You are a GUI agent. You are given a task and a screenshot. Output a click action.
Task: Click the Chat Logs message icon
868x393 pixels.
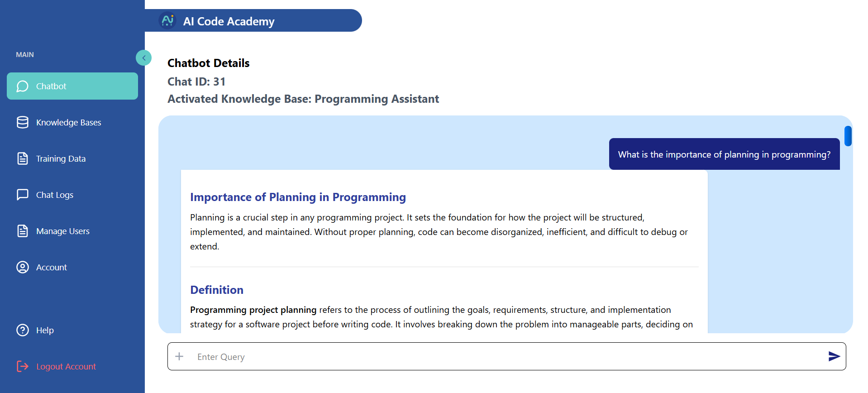[x=22, y=195]
